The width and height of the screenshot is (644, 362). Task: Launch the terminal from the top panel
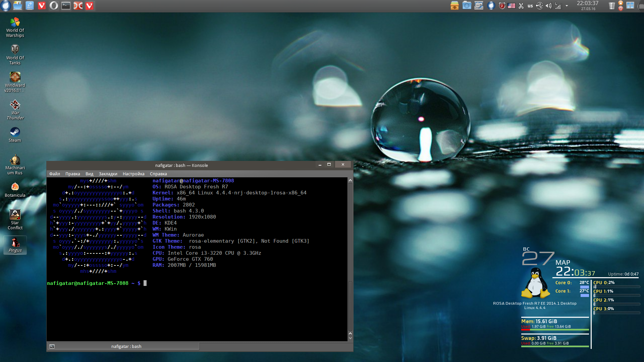66,6
